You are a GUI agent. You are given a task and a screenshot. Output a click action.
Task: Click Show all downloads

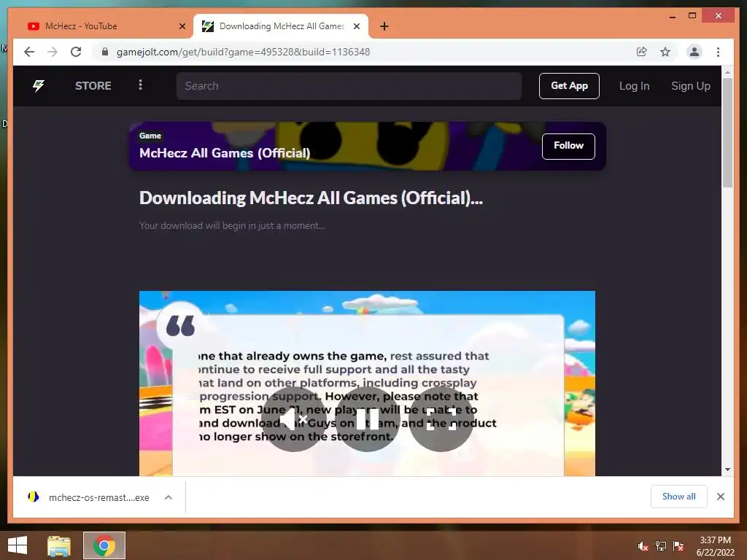click(x=678, y=497)
